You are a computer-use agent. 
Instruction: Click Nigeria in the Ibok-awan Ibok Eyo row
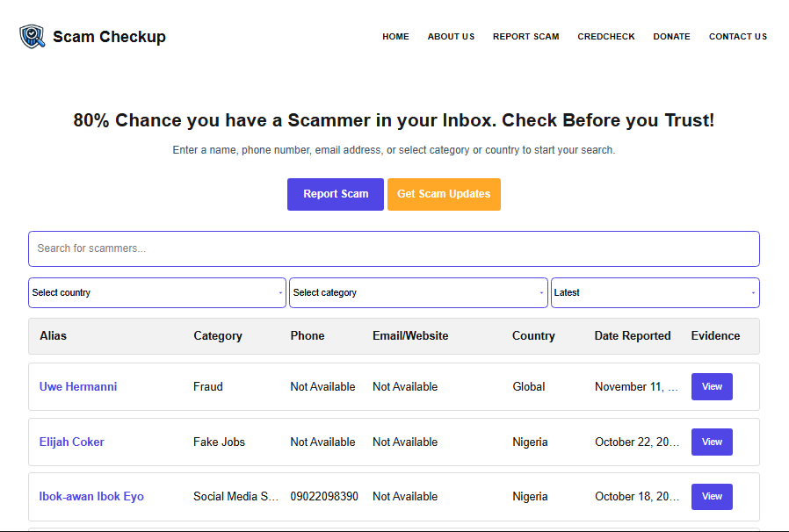click(530, 496)
